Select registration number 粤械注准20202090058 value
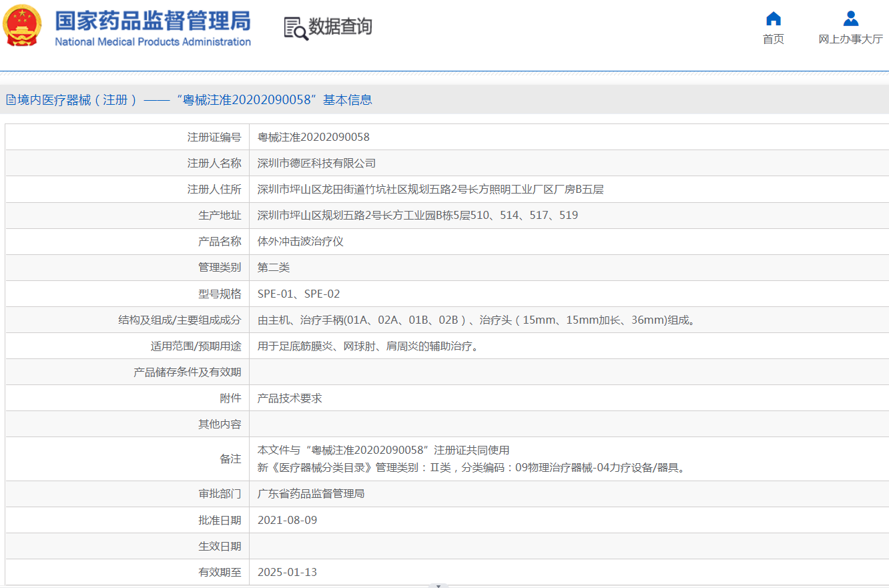 314,137
